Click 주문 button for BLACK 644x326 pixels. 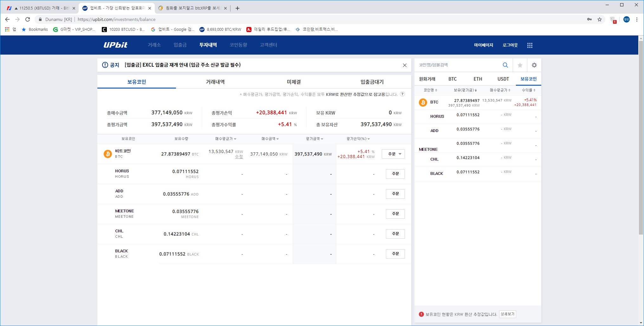click(395, 254)
